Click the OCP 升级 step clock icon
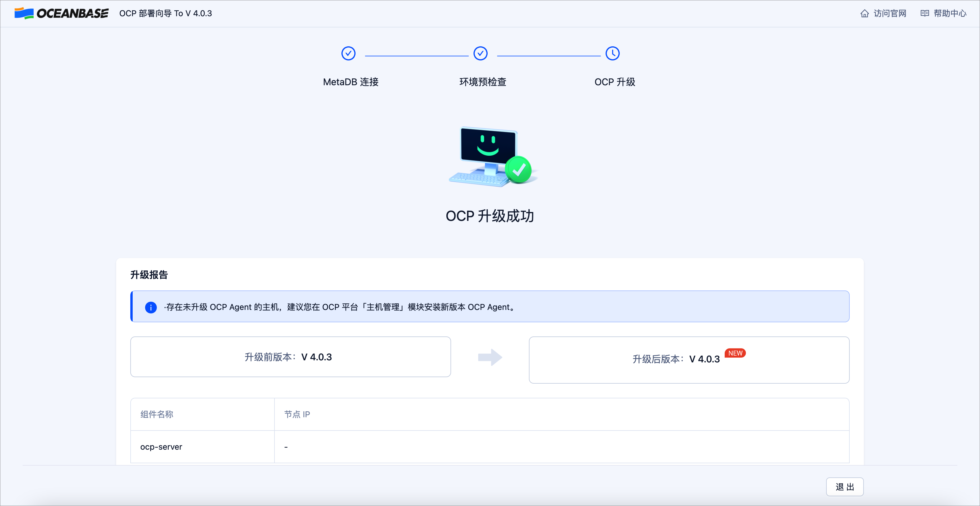980x506 pixels. (x=612, y=53)
